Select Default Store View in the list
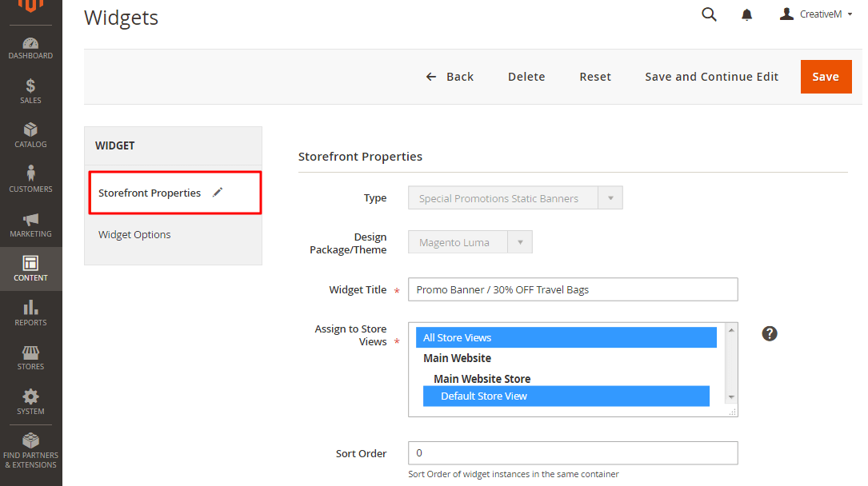The height and width of the screenshot is (486, 868). [x=484, y=396]
